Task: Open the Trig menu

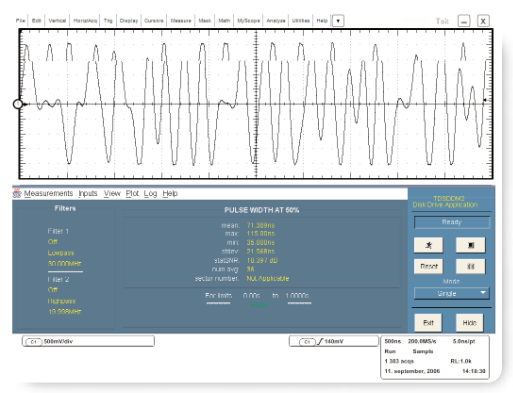Action: 108,21
